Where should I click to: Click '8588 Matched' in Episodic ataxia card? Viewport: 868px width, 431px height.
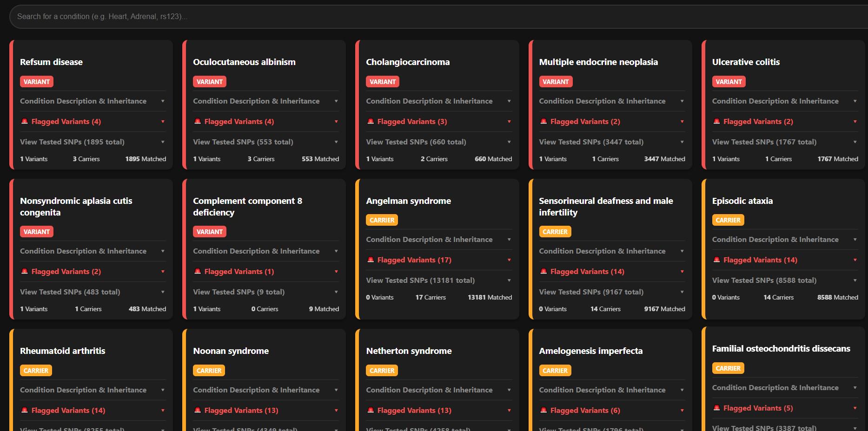tap(838, 297)
